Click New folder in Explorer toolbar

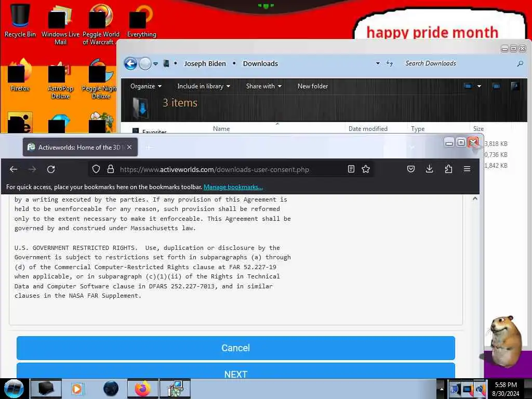coord(312,86)
